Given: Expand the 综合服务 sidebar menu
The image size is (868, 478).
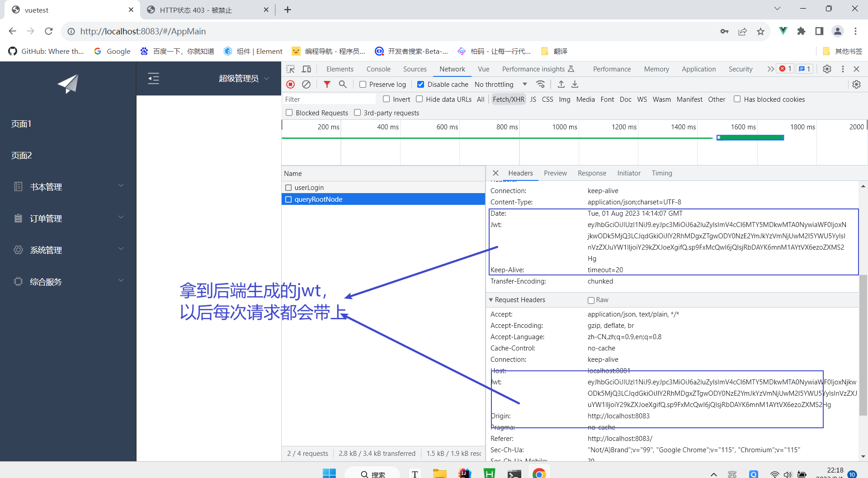Looking at the screenshot, I should (x=68, y=282).
